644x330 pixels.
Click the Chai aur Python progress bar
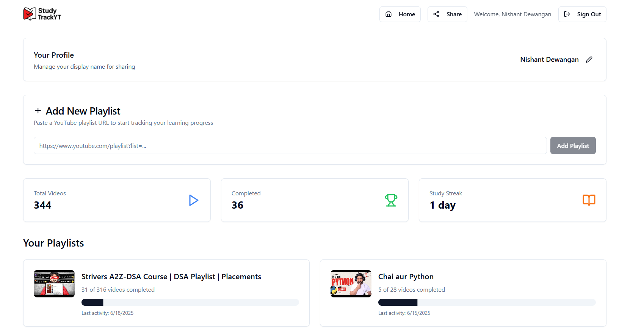tap(487, 302)
